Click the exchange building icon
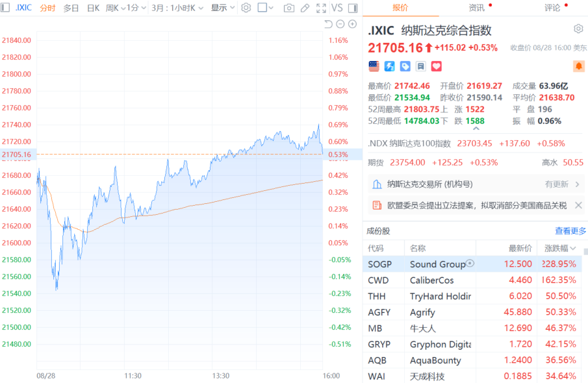 (x=377, y=184)
